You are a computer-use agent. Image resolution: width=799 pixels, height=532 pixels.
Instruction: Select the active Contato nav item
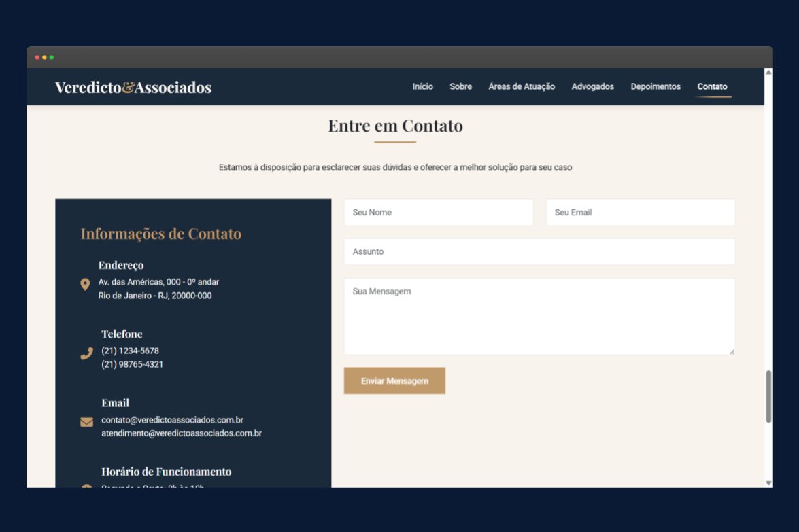tap(712, 86)
